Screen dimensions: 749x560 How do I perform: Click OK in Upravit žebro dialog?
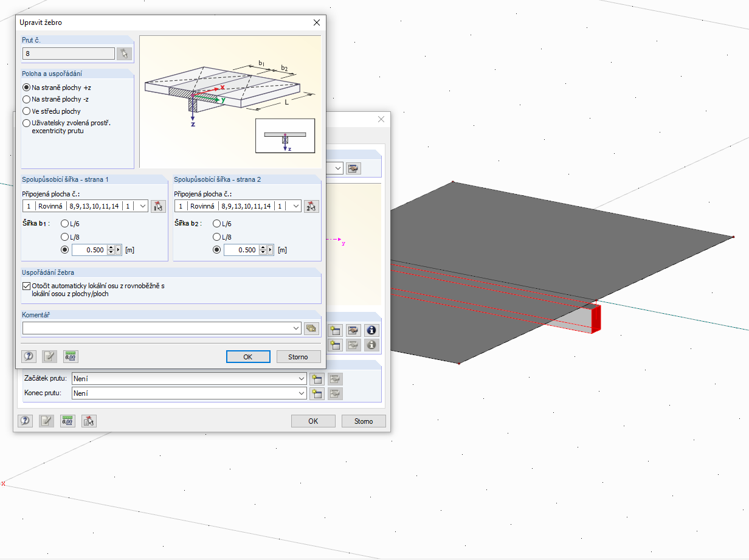(x=248, y=357)
